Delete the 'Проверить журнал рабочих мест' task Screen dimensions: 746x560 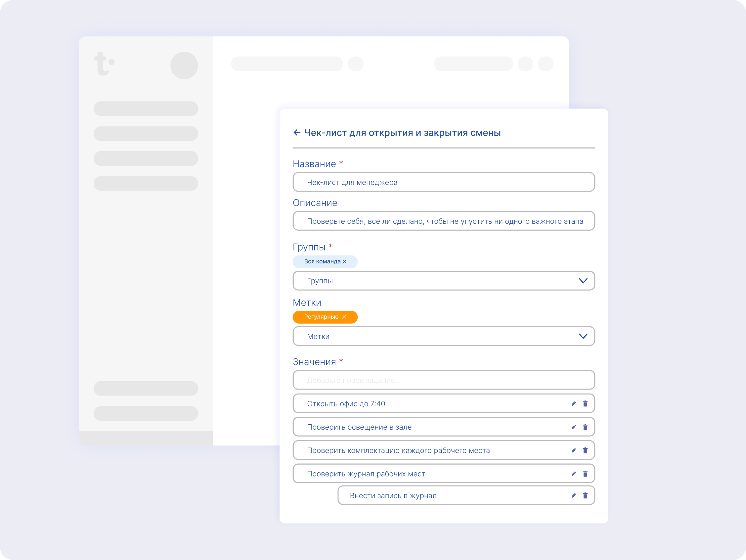(585, 474)
